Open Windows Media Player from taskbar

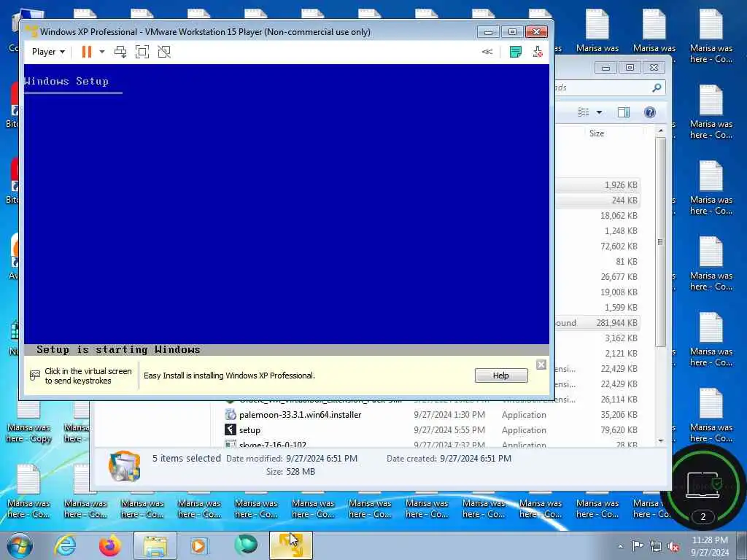(x=199, y=545)
